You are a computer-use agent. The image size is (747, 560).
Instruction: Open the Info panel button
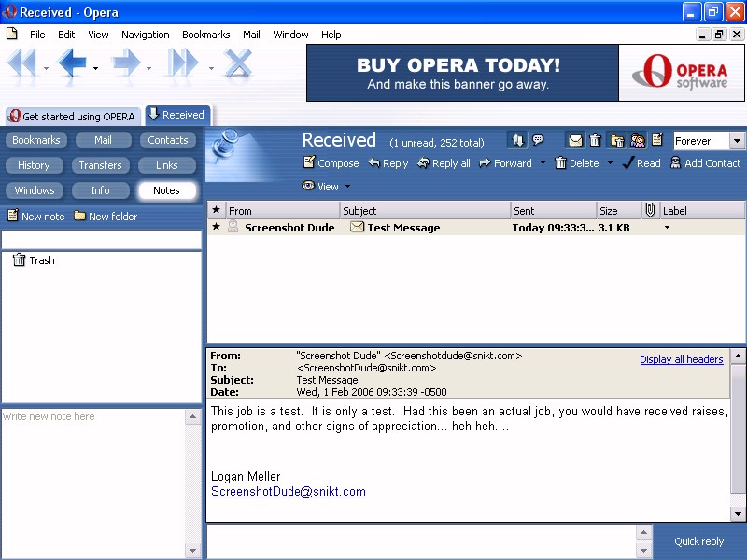coord(100,190)
